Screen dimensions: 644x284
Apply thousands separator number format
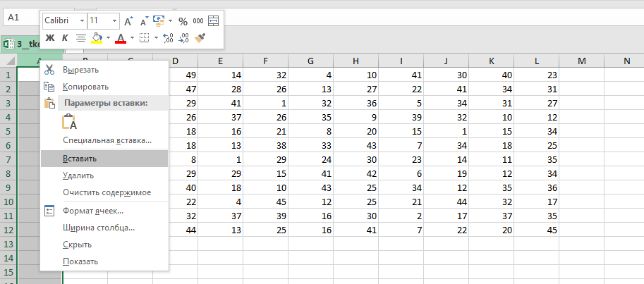point(198,21)
